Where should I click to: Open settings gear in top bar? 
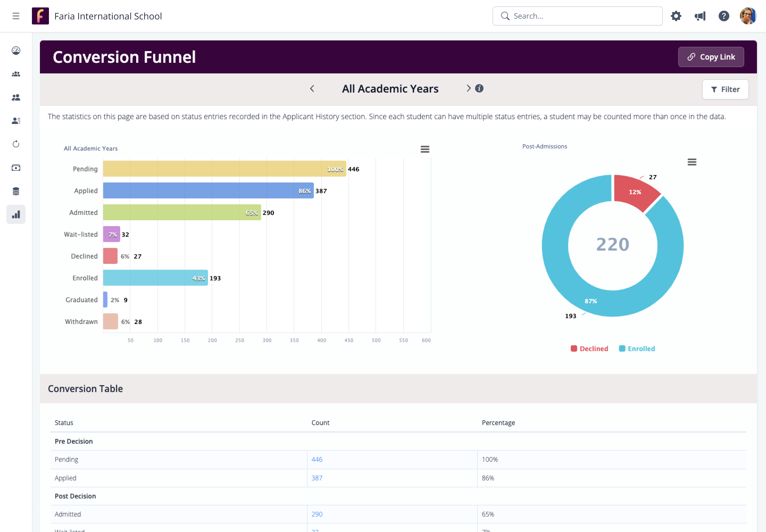(x=676, y=16)
